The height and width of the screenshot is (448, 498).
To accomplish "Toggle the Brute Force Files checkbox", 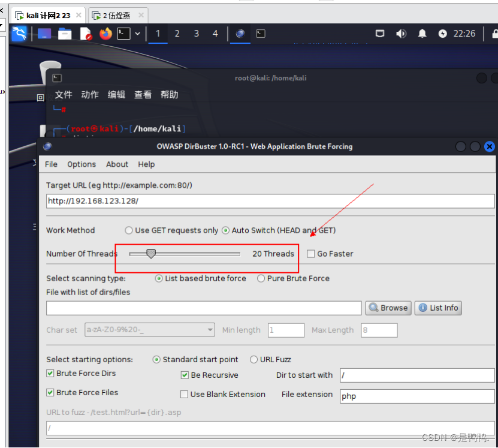I will click(50, 393).
